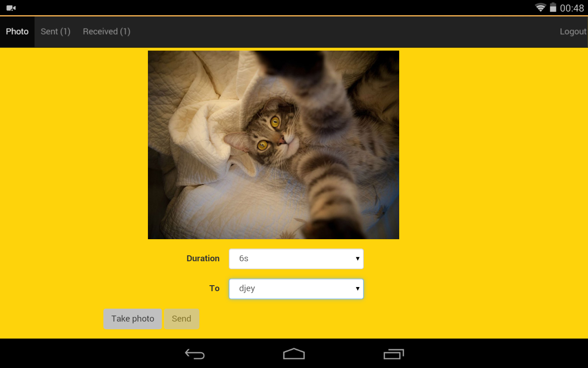
Task: Tap the Android back navigation icon
Action: 195,354
